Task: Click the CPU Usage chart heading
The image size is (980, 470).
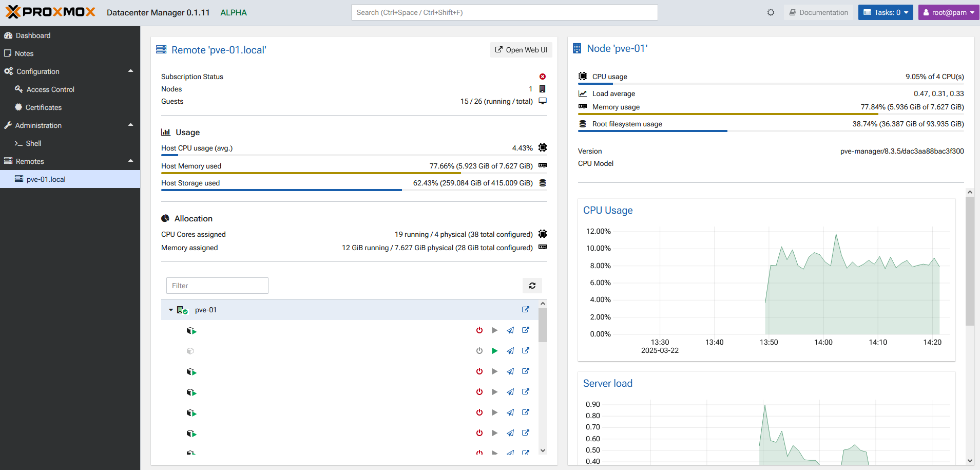Action: tap(608, 210)
